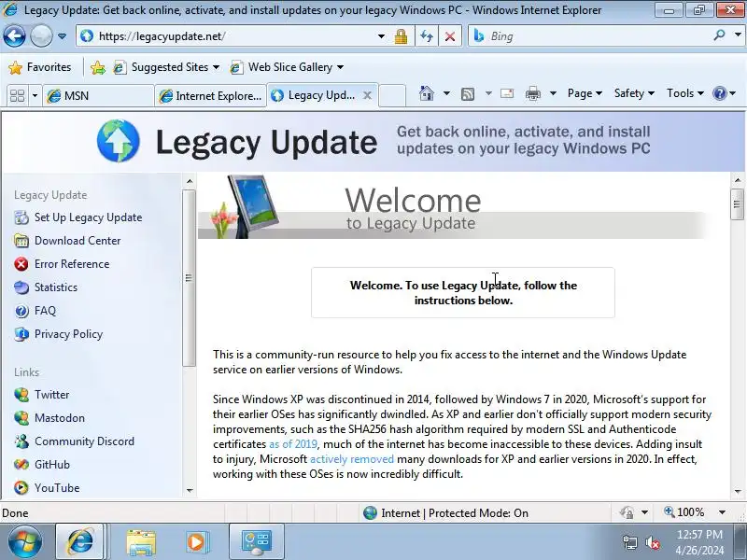Open the Tools menu

pos(685,93)
